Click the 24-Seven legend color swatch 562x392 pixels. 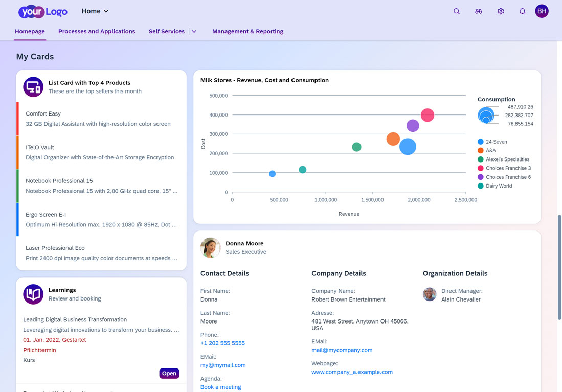pyautogui.click(x=481, y=142)
